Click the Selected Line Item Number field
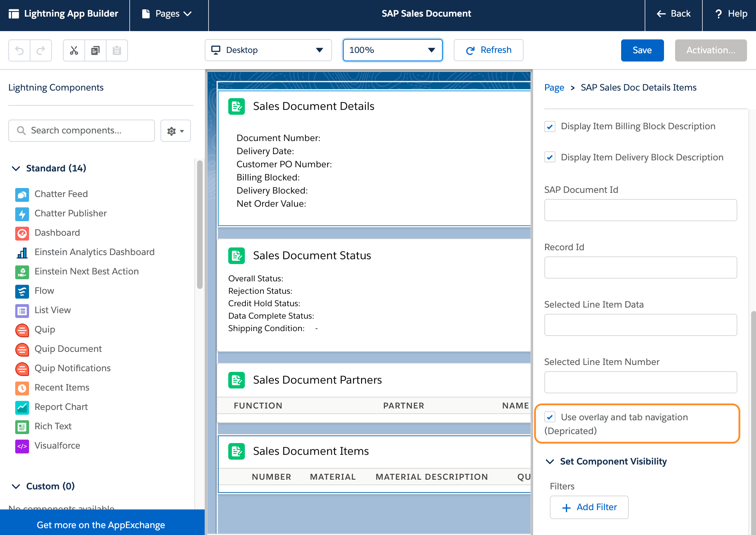This screenshot has width=756, height=535. point(640,382)
